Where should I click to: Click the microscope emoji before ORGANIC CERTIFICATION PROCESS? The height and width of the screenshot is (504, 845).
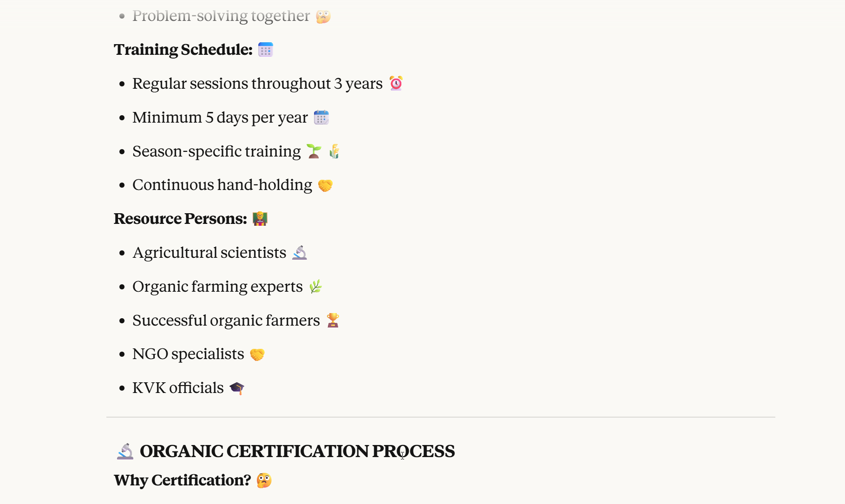[x=125, y=451]
